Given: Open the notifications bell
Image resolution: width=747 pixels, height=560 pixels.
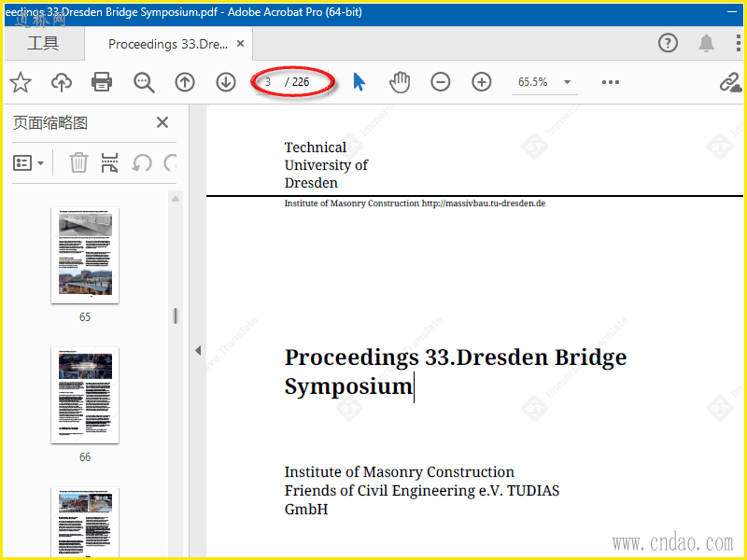Looking at the screenshot, I should click(706, 43).
